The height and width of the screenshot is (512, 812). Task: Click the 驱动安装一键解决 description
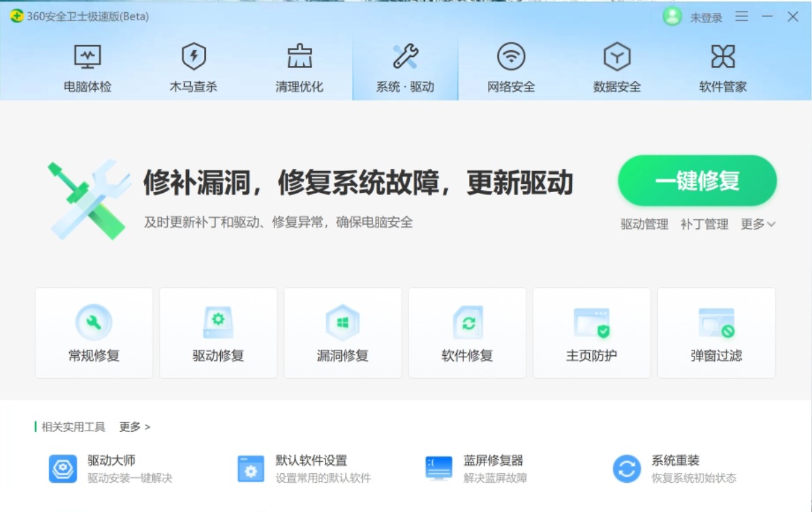tap(130, 478)
